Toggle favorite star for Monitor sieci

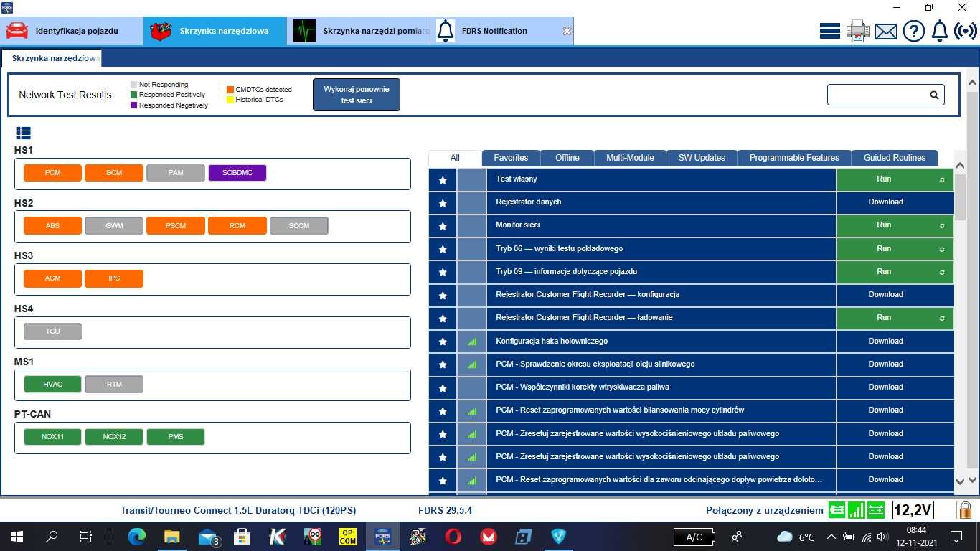point(443,225)
